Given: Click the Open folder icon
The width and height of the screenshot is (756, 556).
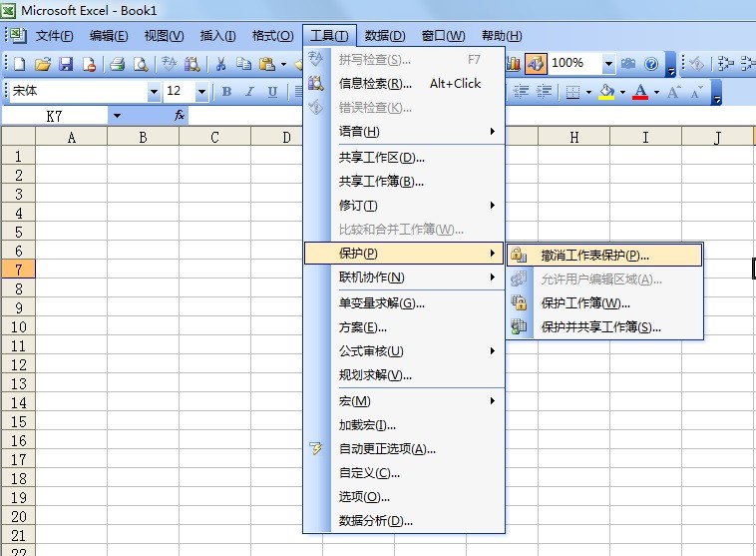Looking at the screenshot, I should (x=43, y=64).
